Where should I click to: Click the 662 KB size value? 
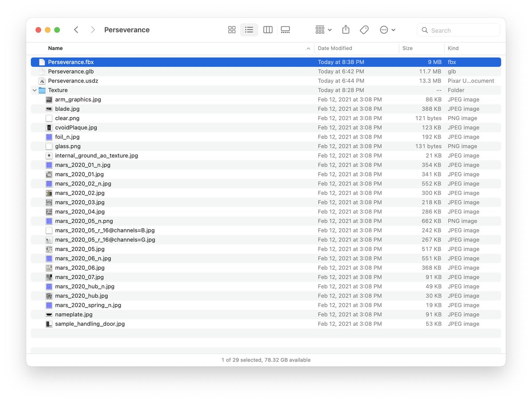431,221
